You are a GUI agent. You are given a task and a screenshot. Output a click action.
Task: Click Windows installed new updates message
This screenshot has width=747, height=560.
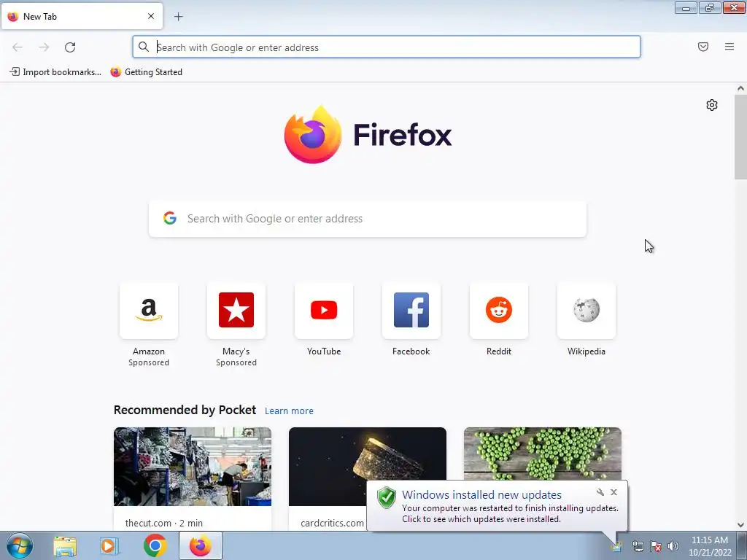pos(481,495)
